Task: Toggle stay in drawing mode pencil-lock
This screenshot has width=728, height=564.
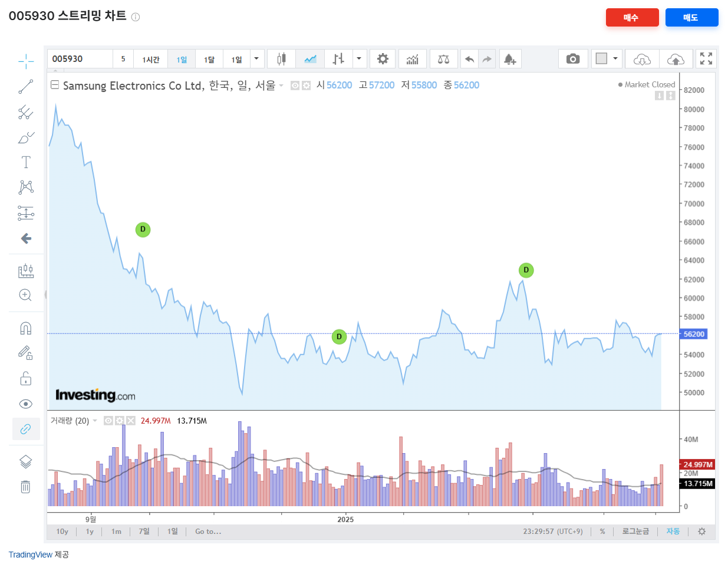Action: click(x=25, y=353)
